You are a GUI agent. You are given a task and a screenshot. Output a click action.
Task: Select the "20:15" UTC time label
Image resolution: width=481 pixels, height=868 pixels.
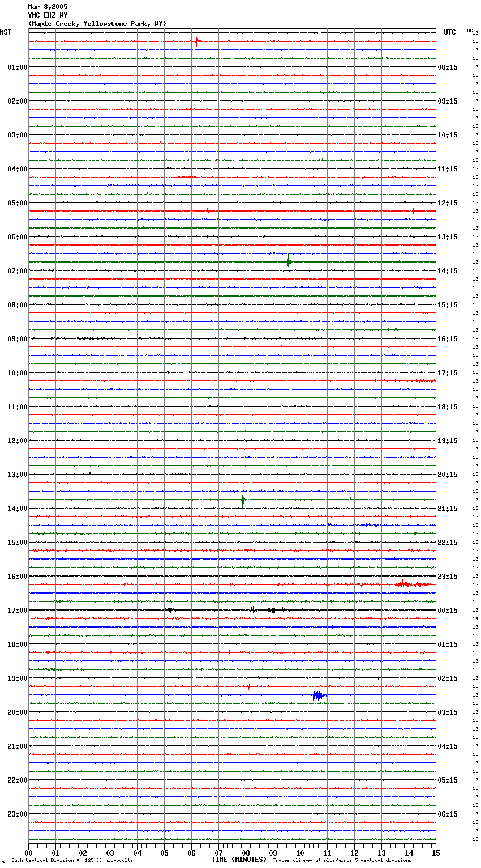pyautogui.click(x=448, y=475)
